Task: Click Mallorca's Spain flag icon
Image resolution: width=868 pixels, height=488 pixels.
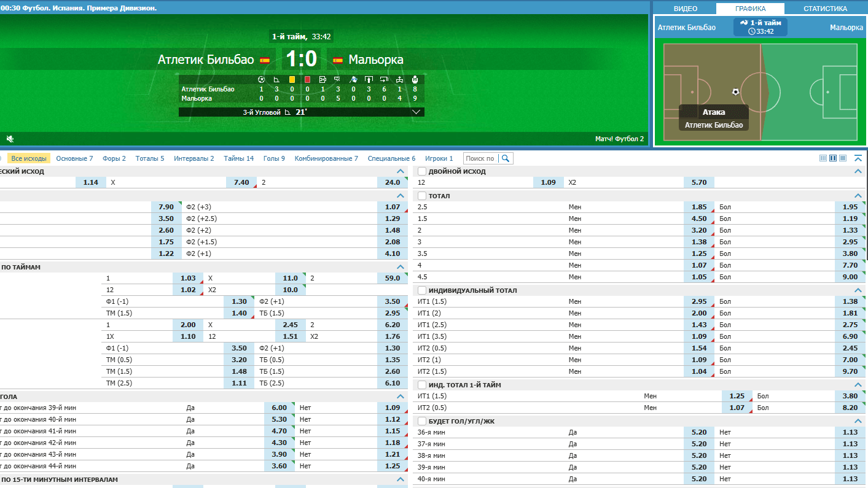Action: [337, 60]
